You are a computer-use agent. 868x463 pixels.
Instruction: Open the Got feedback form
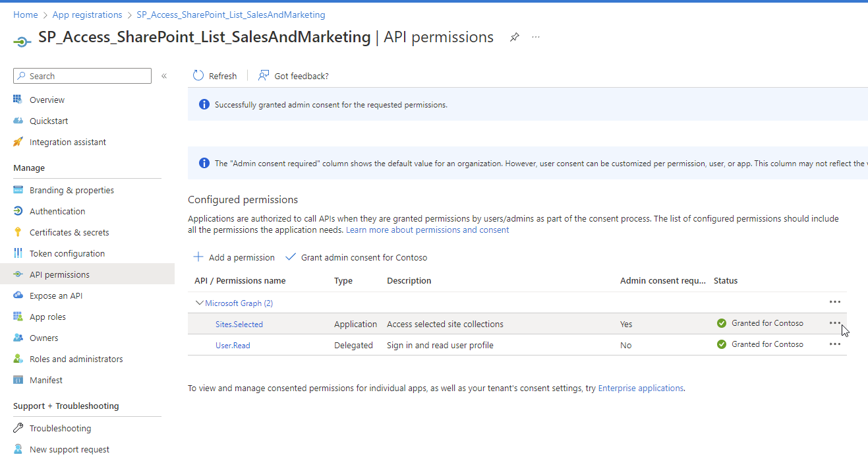tap(293, 75)
